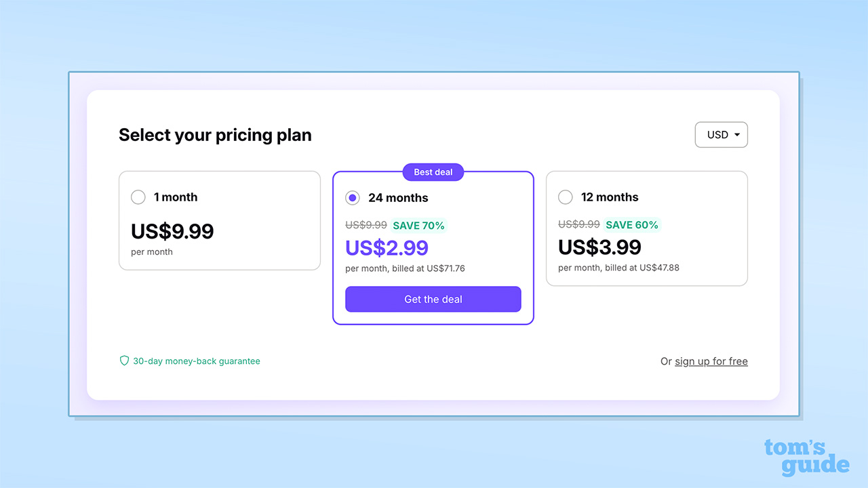Click the USD dropdown arrow
This screenshot has height=488, width=868.
click(737, 135)
